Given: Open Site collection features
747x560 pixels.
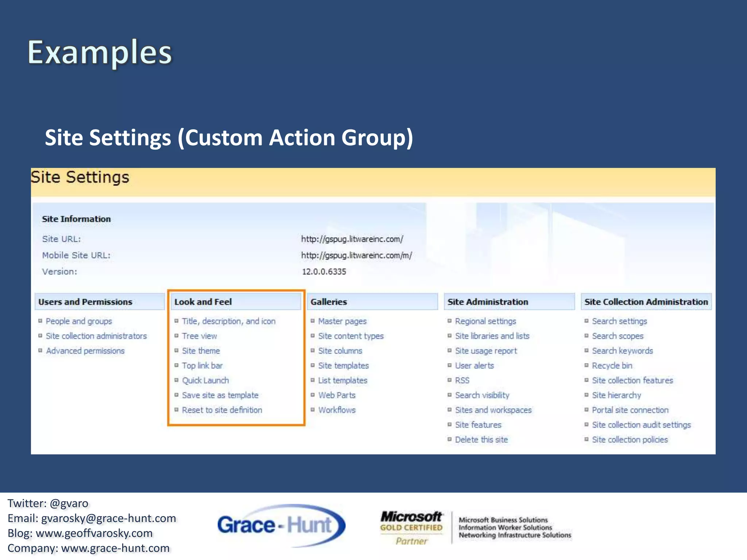Looking at the screenshot, I should [632, 380].
